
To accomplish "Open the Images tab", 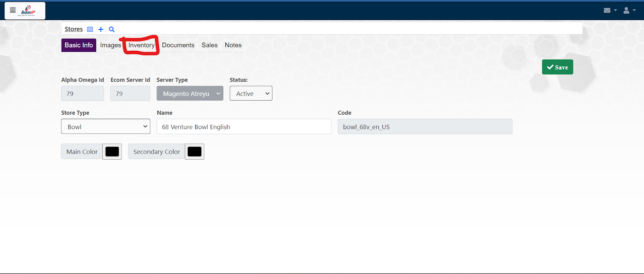I will click(110, 45).
